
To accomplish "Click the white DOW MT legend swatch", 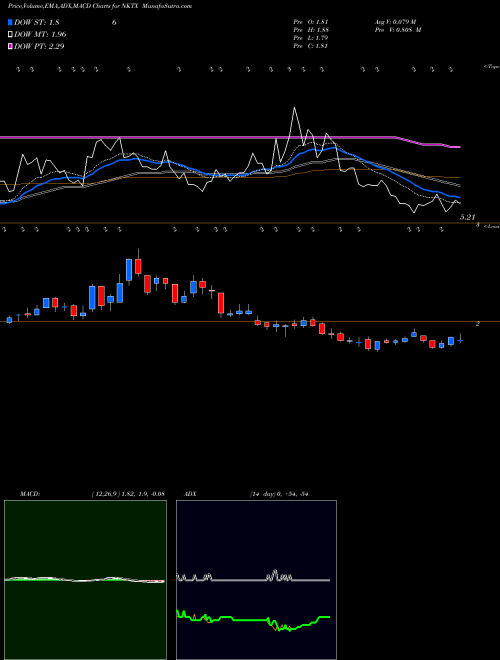I will pos(11,35).
